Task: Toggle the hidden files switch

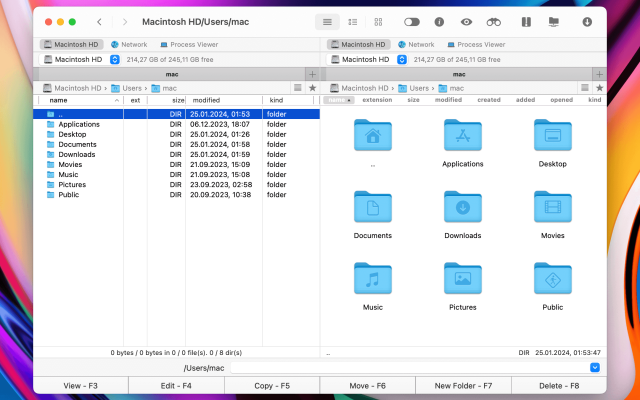Action: [411, 21]
